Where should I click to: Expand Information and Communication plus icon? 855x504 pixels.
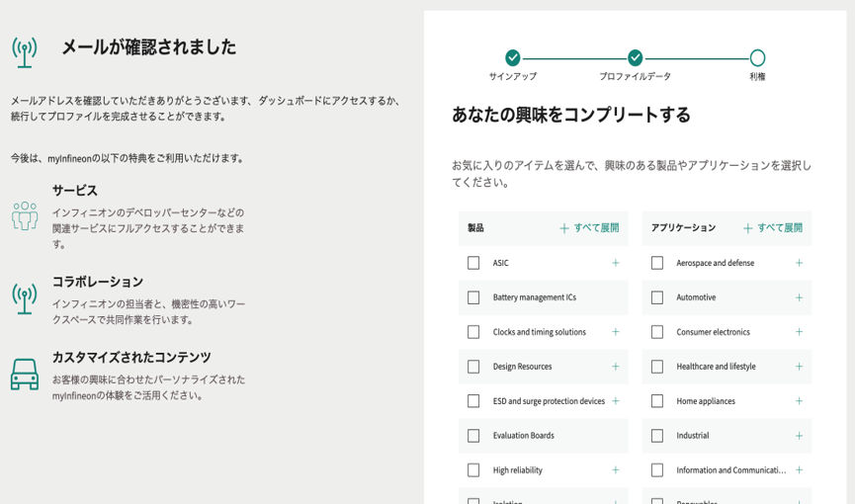coord(799,470)
